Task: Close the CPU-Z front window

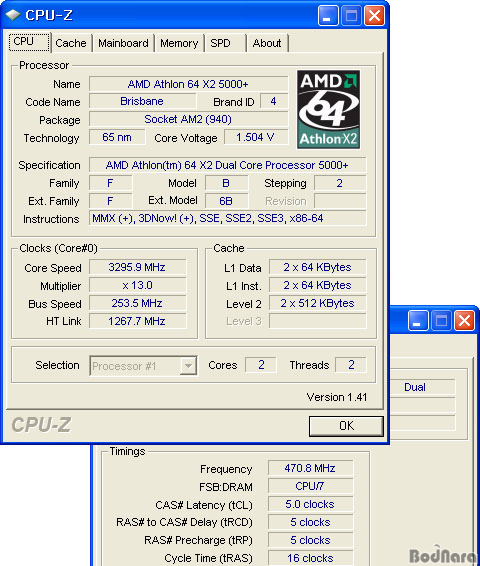Action: click(374, 16)
